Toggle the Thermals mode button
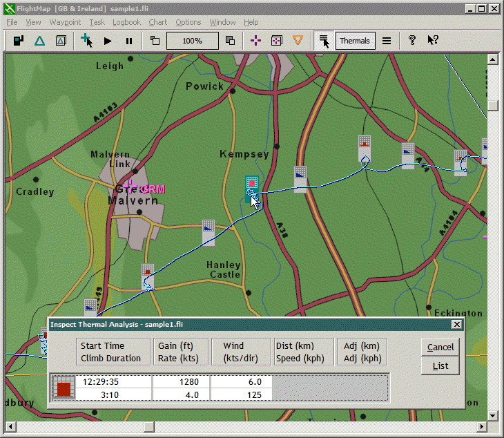This screenshot has height=438, width=504. point(354,41)
